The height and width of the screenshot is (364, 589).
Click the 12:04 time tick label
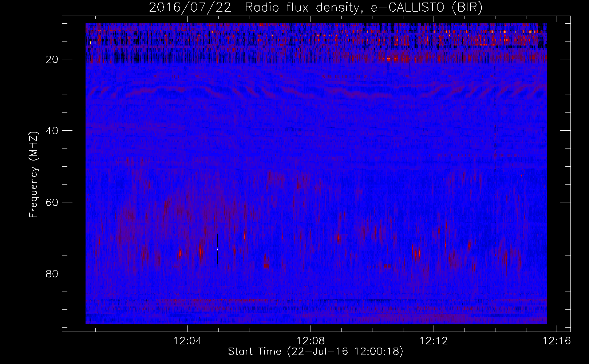click(x=188, y=341)
